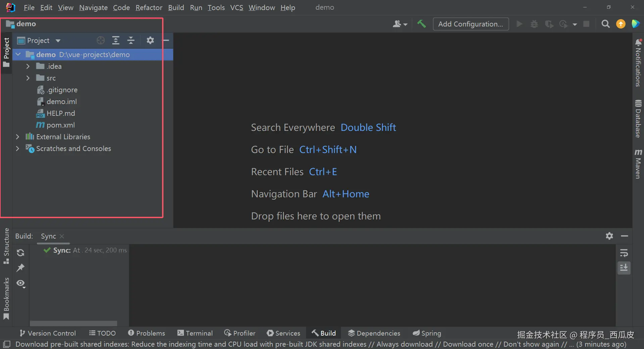Click the Run play icon
Viewport: 644px width, 349px height.
519,24
